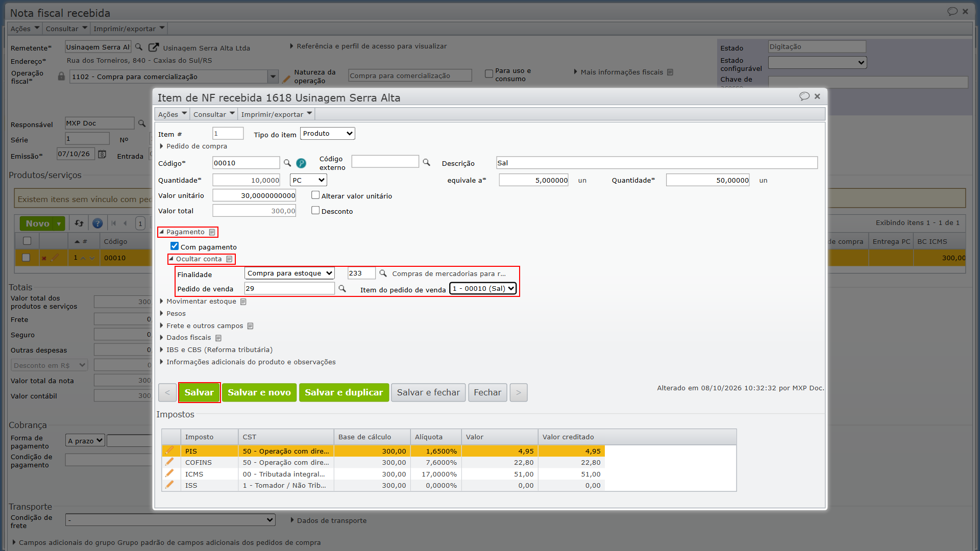The width and height of the screenshot is (980, 551).
Task: Search the Código externo lookup icon
Action: 427,162
